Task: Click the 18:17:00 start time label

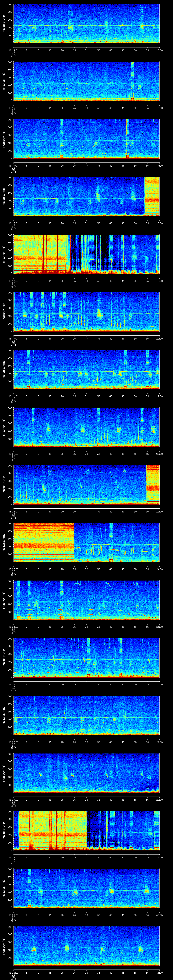Action: pyautogui.click(x=13, y=223)
